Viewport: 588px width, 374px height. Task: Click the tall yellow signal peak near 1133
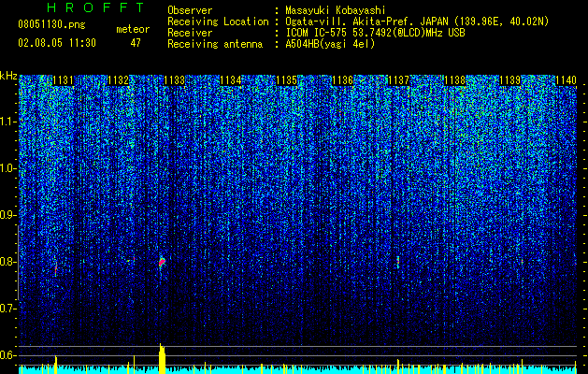coord(162,359)
